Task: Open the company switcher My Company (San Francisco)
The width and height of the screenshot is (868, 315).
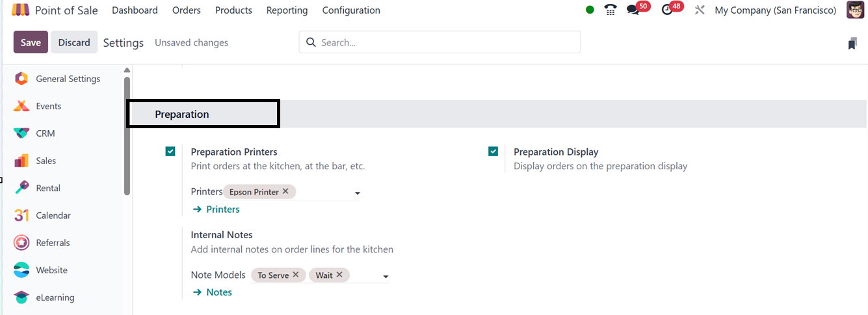Action: click(x=775, y=10)
